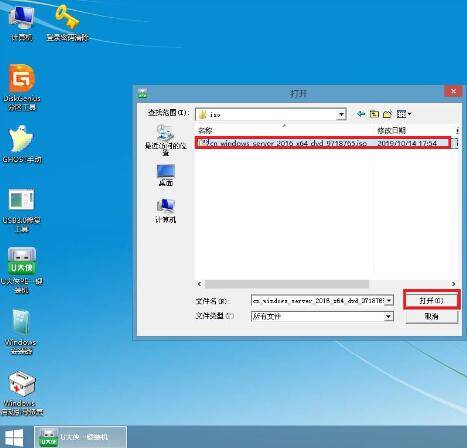Expand the file type dropdown

(388, 316)
